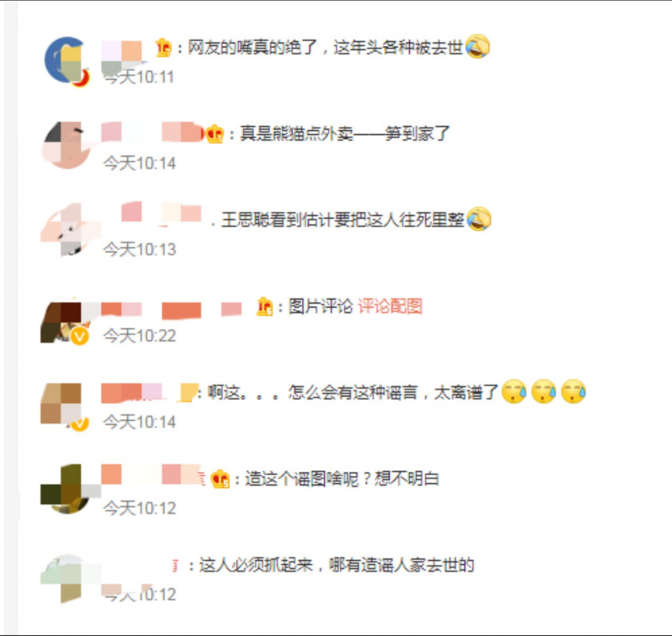This screenshot has width=672, height=636.
Task: Click the laughing emoji after 往死里整
Action: (479, 219)
